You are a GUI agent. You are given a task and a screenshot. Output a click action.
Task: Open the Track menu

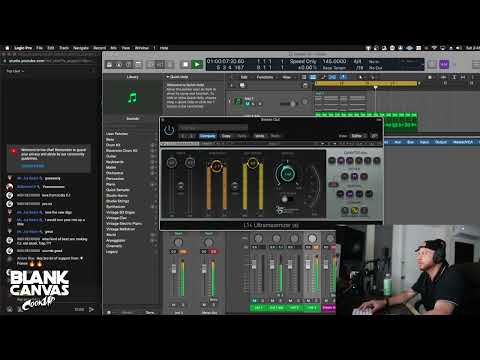64,48
